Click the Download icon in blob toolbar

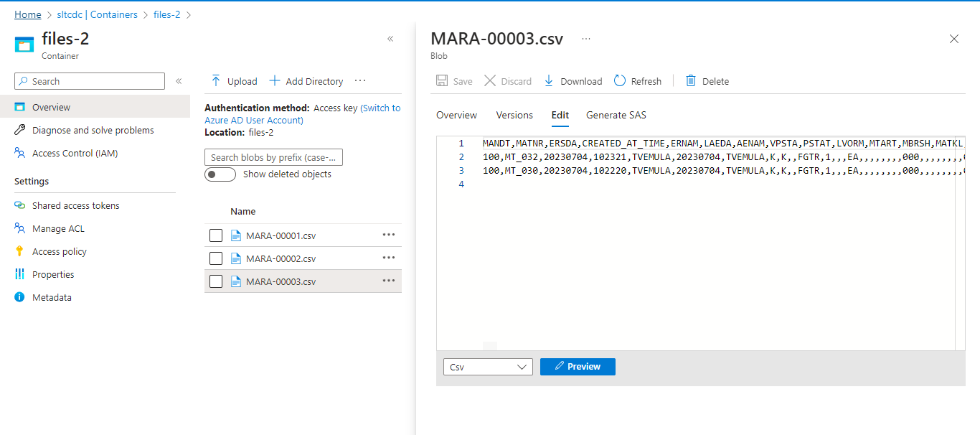tap(549, 81)
